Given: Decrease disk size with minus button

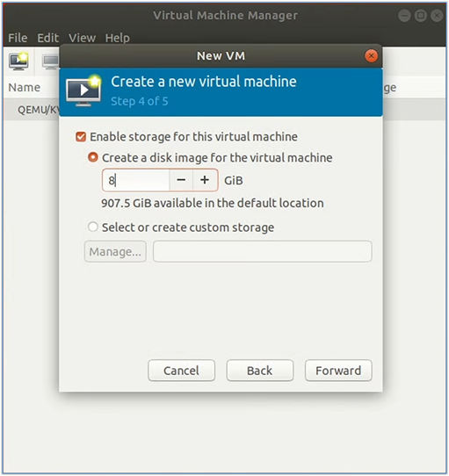Looking at the screenshot, I should [181, 180].
